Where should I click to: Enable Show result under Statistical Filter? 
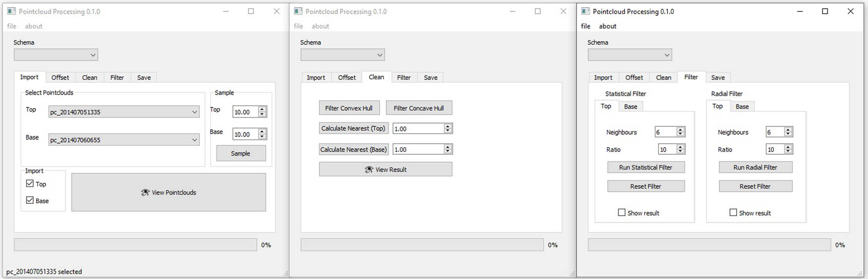point(622,213)
